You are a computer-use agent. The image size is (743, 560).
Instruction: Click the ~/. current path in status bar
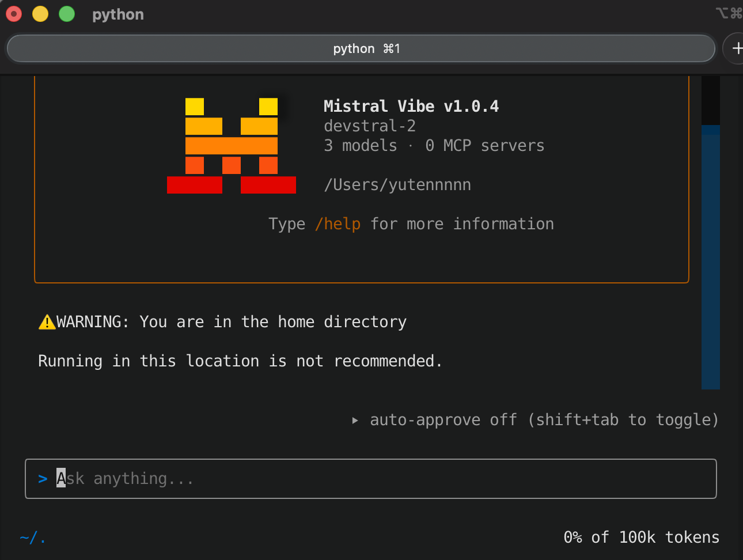(32, 538)
